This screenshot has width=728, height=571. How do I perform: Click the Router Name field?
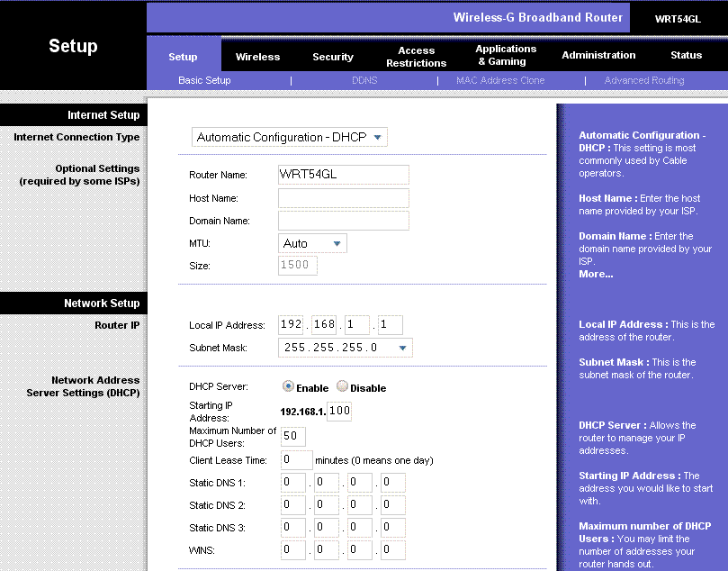[344, 175]
